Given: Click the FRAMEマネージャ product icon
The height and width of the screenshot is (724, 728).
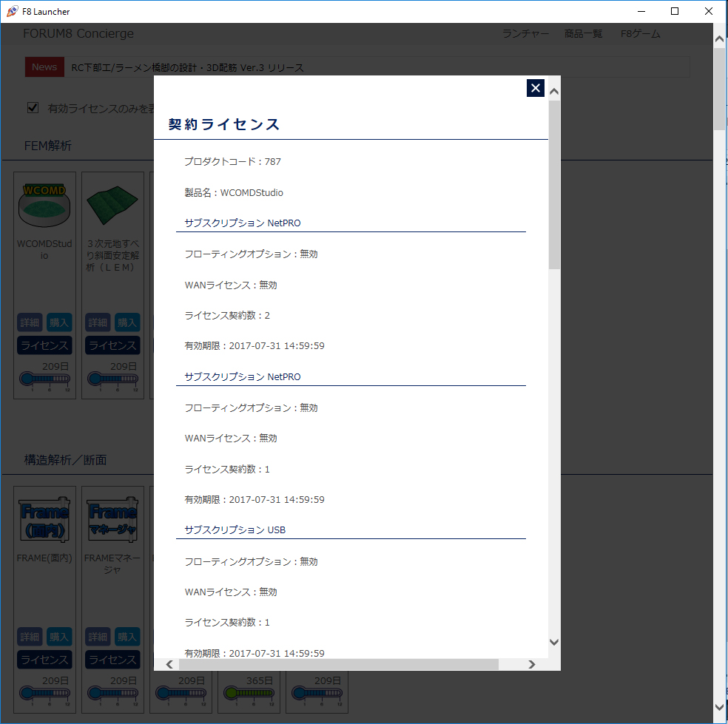Looking at the screenshot, I should tap(112, 520).
